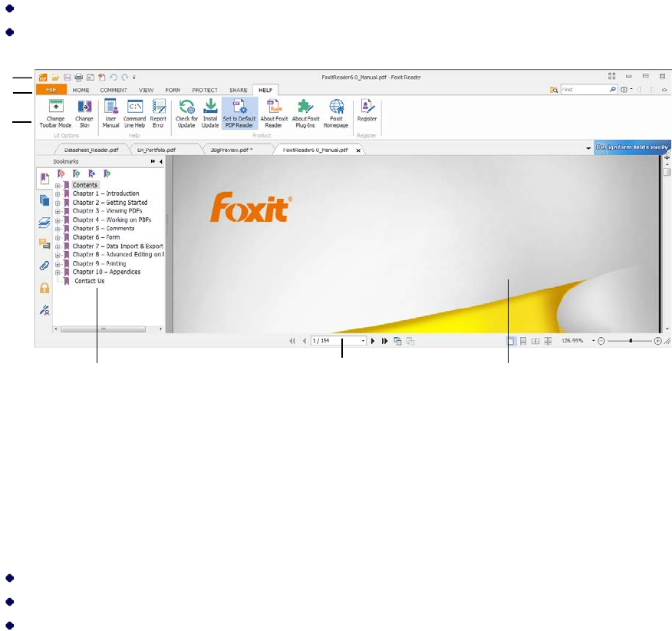672x631 pixels.
Task: Switch to facing pages view mode
Action: coord(535,341)
